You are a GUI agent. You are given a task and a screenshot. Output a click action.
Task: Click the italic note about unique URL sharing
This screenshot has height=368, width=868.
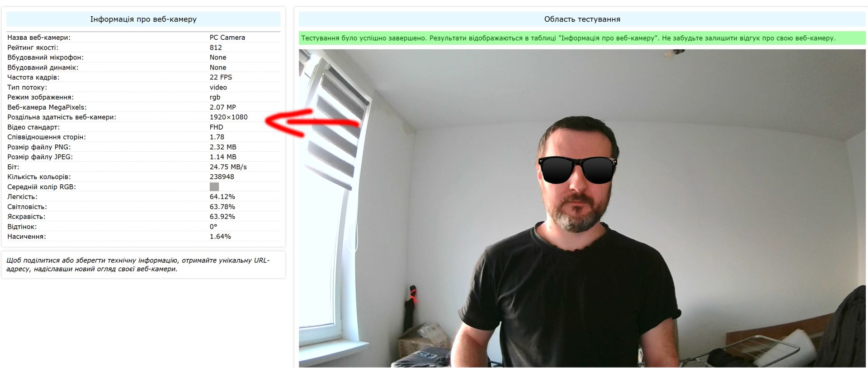coord(138,265)
